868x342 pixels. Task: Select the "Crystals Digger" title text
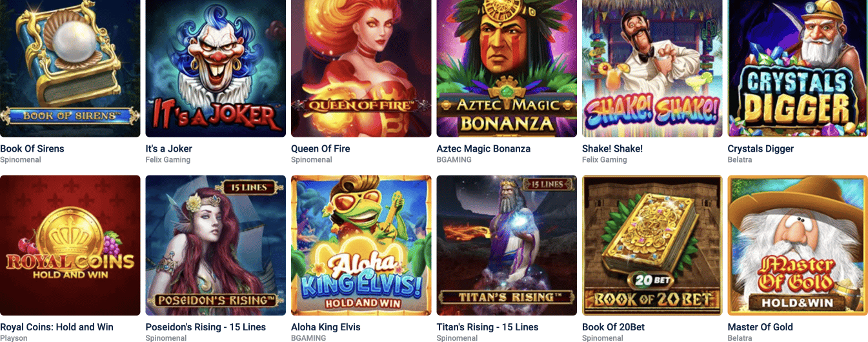click(x=761, y=148)
